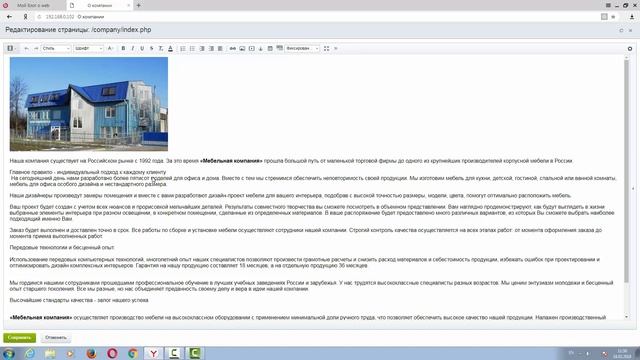Insert a table with table icon
This screenshot has width=640, height=360.
[270, 49]
